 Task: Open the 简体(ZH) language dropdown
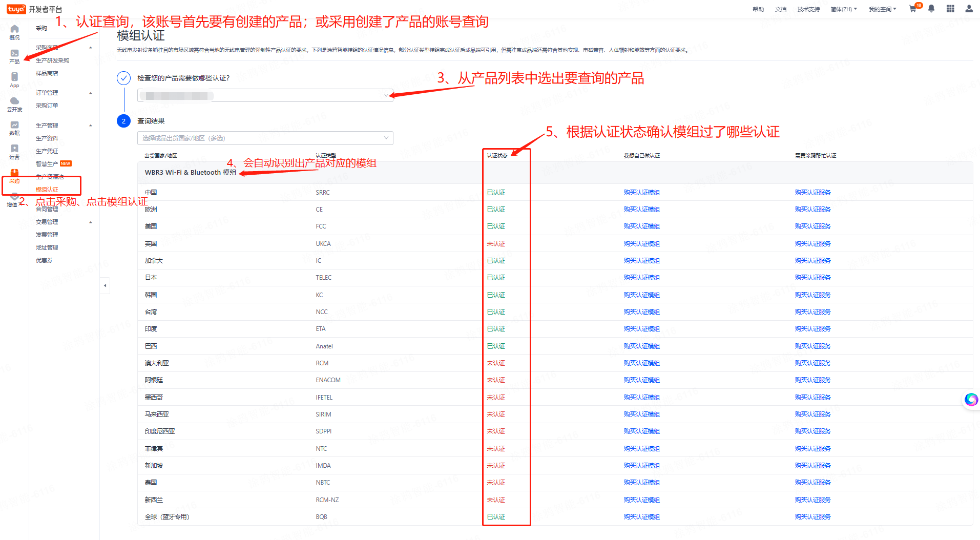click(843, 9)
